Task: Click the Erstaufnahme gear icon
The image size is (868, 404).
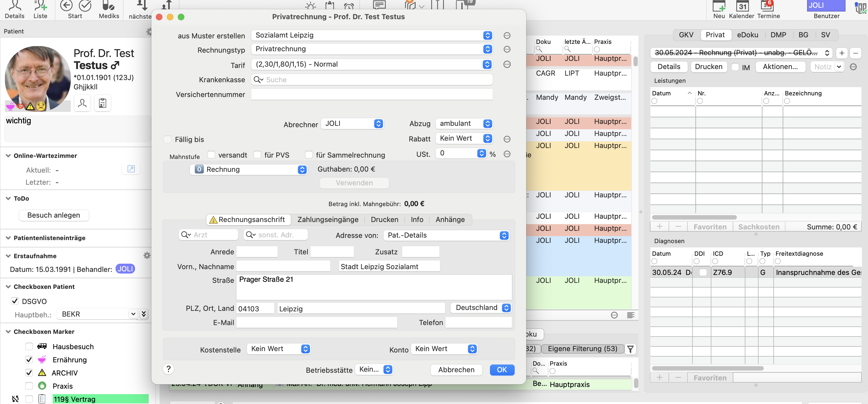Action: [147, 255]
